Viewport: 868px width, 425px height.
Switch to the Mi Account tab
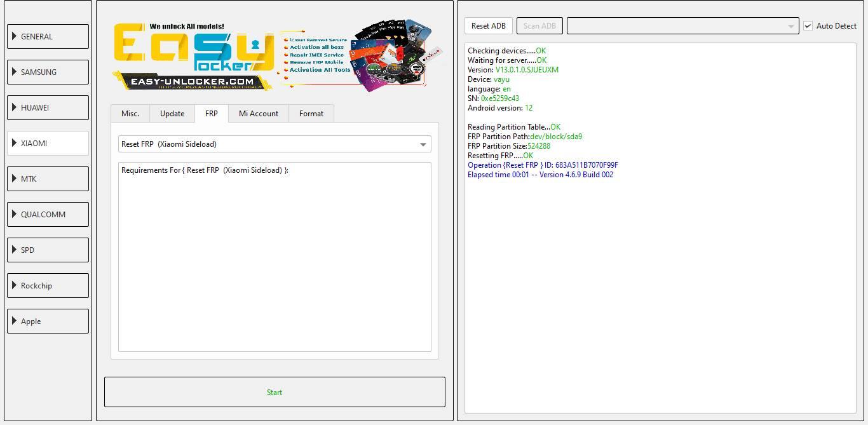259,114
